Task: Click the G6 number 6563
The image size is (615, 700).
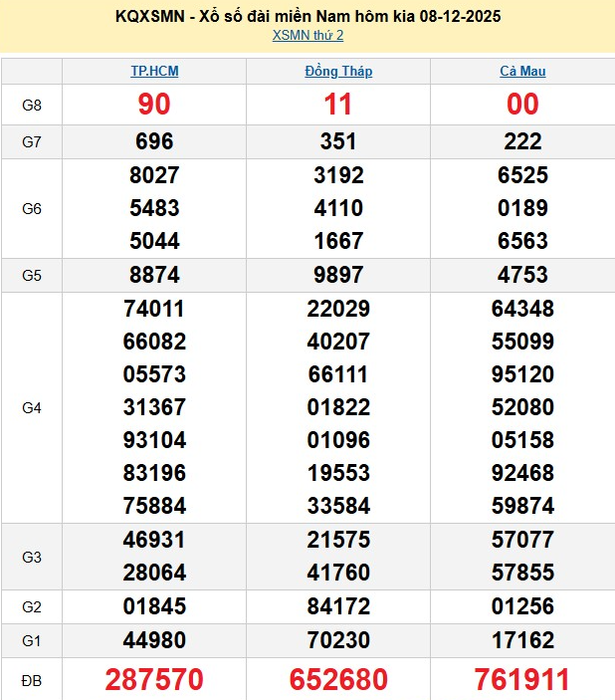Action: 522,241
